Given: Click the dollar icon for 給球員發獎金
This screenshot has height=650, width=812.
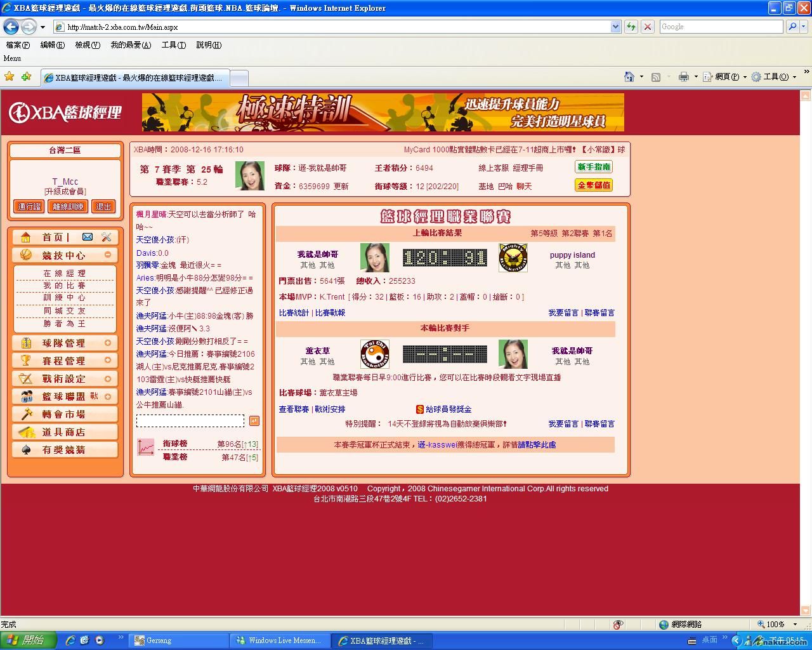Looking at the screenshot, I should pyautogui.click(x=419, y=409).
